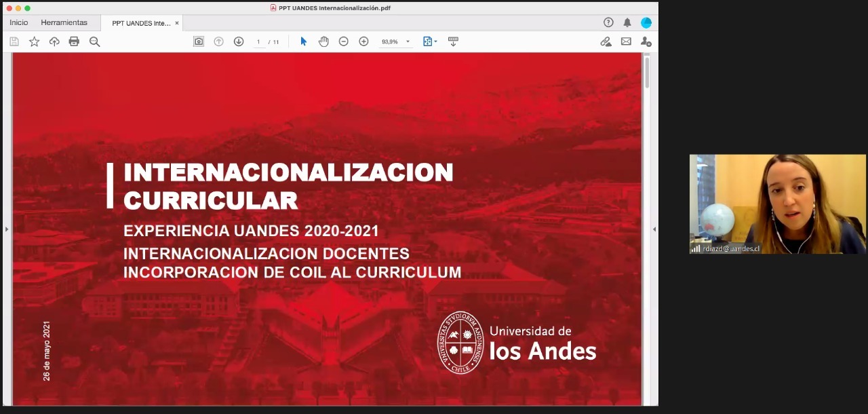The width and height of the screenshot is (868, 414).
Task: Open the blue account profile icon
Action: click(646, 22)
